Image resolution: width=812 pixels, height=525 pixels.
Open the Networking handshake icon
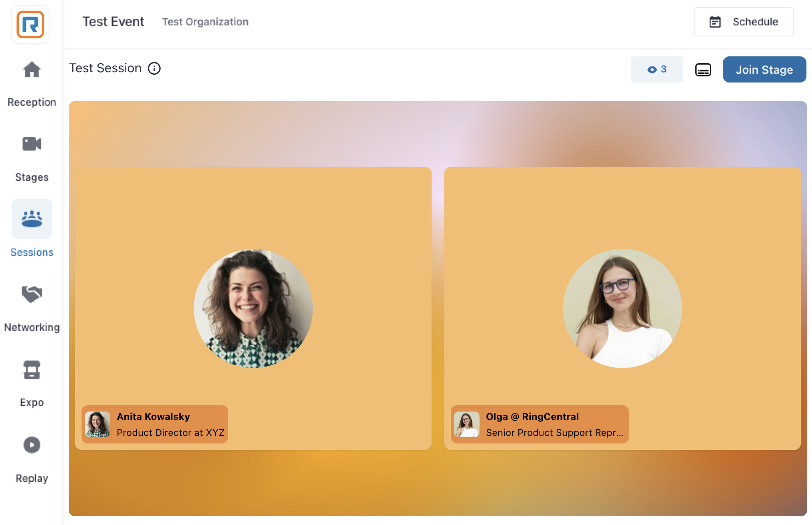(32, 294)
